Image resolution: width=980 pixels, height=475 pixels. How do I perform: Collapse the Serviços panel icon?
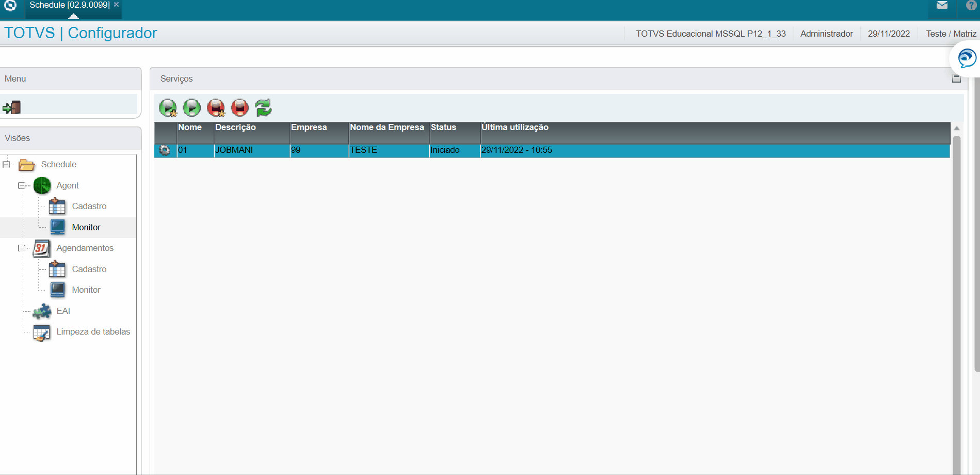click(956, 78)
